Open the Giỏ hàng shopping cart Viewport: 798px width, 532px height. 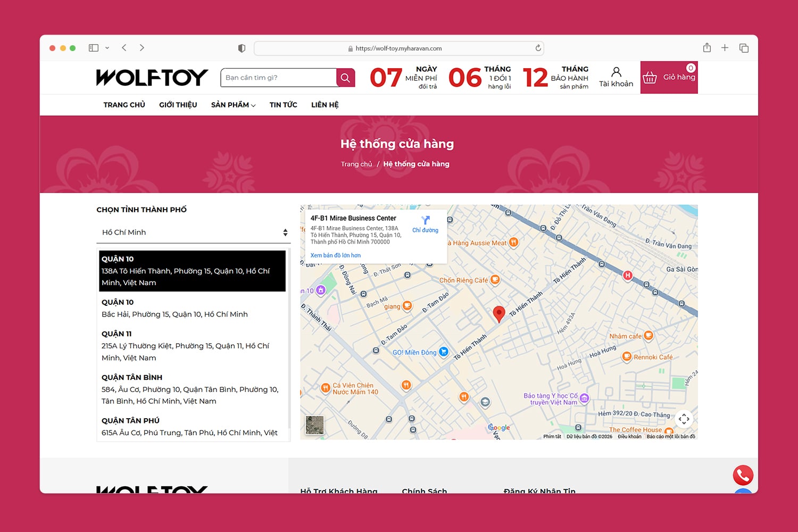pyautogui.click(x=669, y=78)
